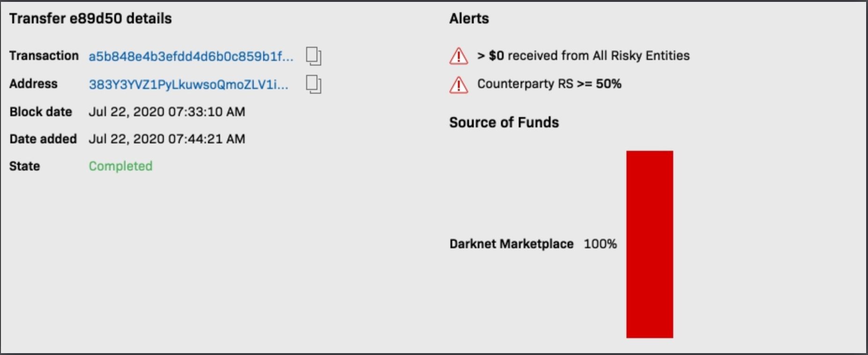Click the received from All Risky Entities alert

point(583,56)
